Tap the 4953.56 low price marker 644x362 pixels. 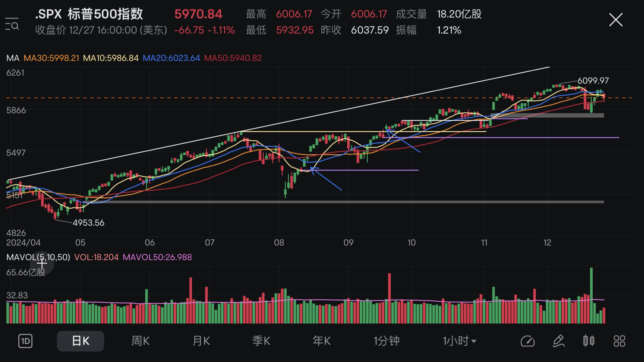click(x=88, y=223)
